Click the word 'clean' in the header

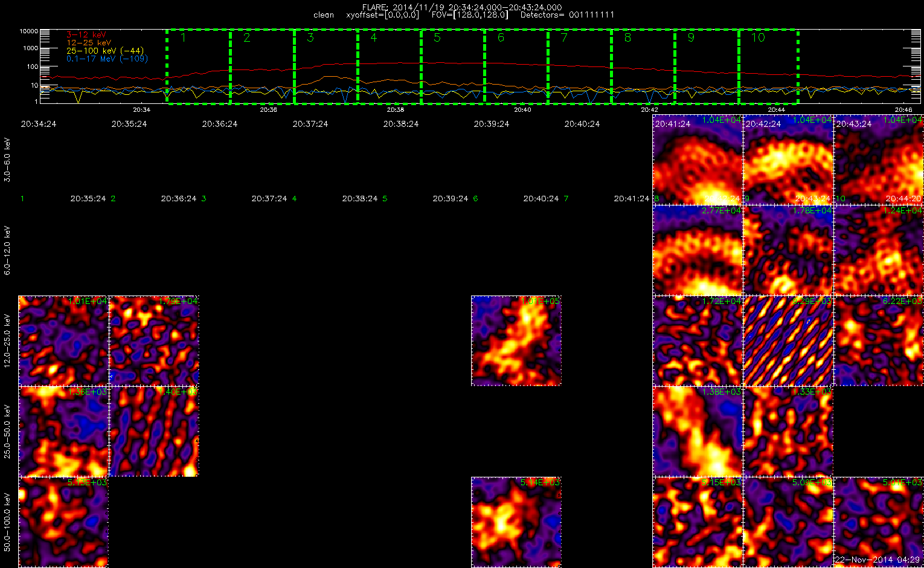coord(324,15)
